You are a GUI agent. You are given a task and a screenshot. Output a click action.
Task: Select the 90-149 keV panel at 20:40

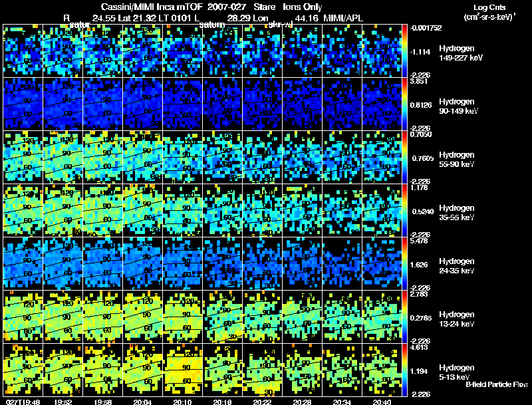tap(382, 104)
